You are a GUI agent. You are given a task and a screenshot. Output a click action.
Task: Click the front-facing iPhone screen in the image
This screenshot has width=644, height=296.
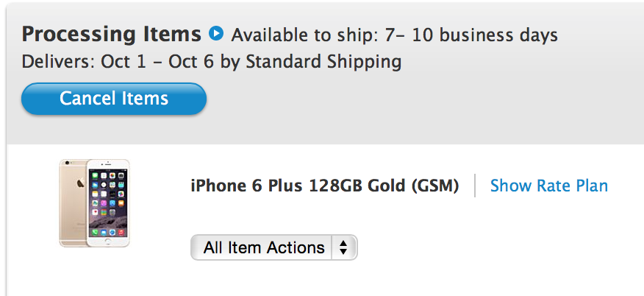107,204
